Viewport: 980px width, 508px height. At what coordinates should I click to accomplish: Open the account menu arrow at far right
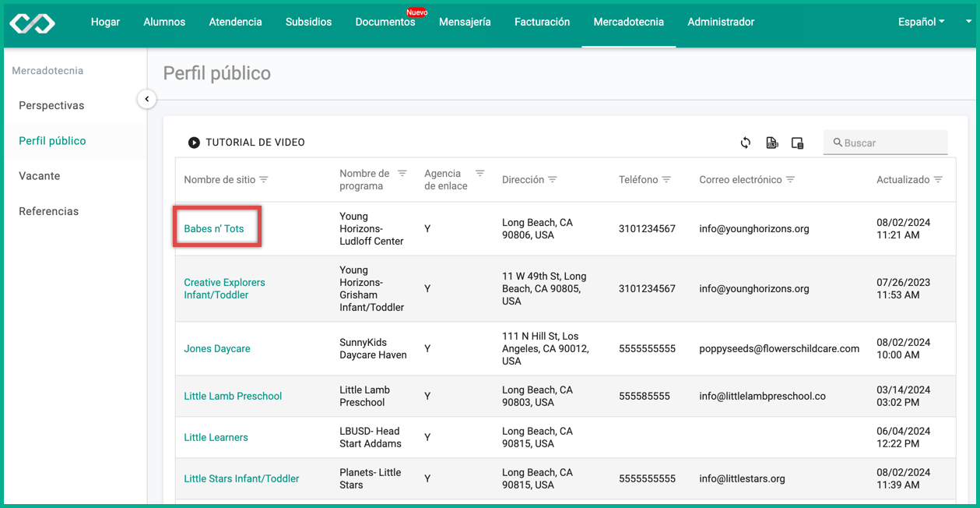point(968,22)
